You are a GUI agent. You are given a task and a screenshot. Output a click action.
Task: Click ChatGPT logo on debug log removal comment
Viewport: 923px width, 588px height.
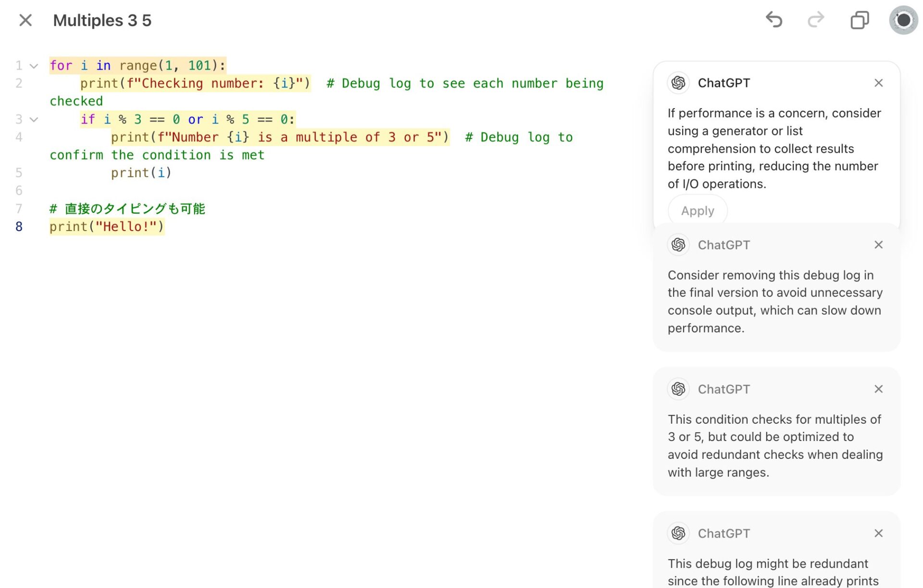click(x=678, y=245)
